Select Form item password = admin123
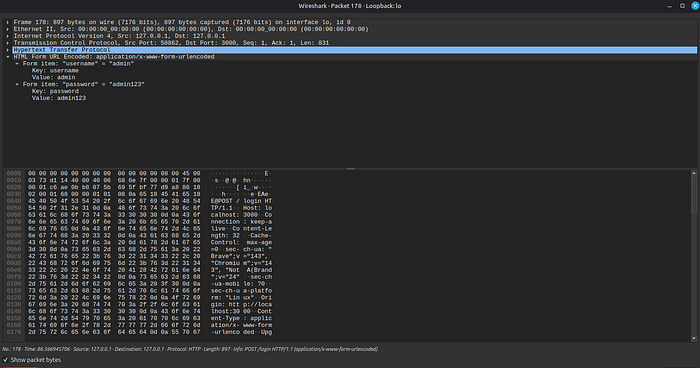700x368 pixels. pos(84,84)
